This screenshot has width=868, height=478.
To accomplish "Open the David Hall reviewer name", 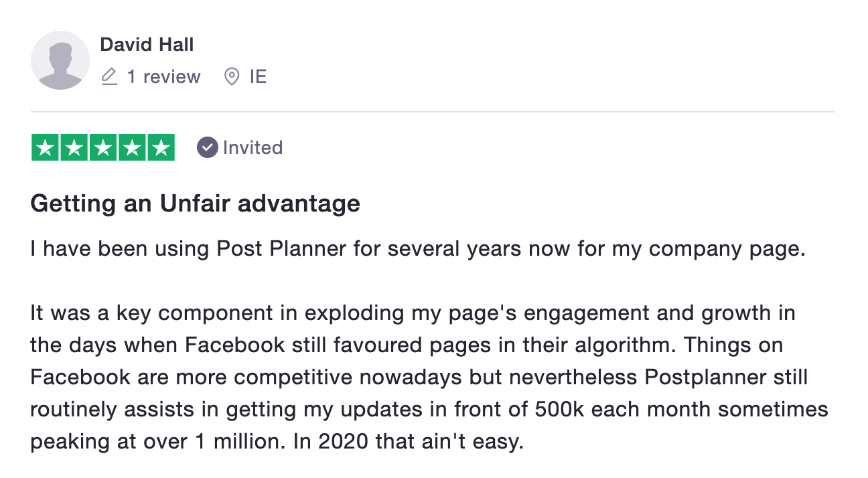I will pos(147,45).
